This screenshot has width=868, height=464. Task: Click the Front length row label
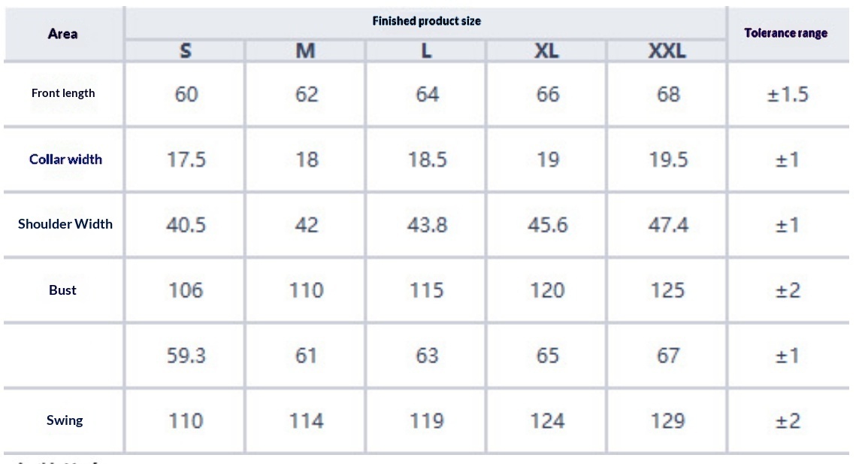[x=63, y=93]
